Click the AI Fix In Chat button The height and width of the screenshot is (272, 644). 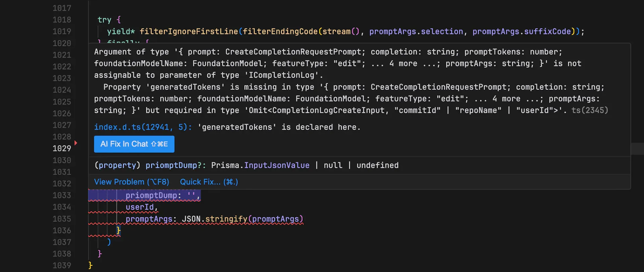click(134, 144)
